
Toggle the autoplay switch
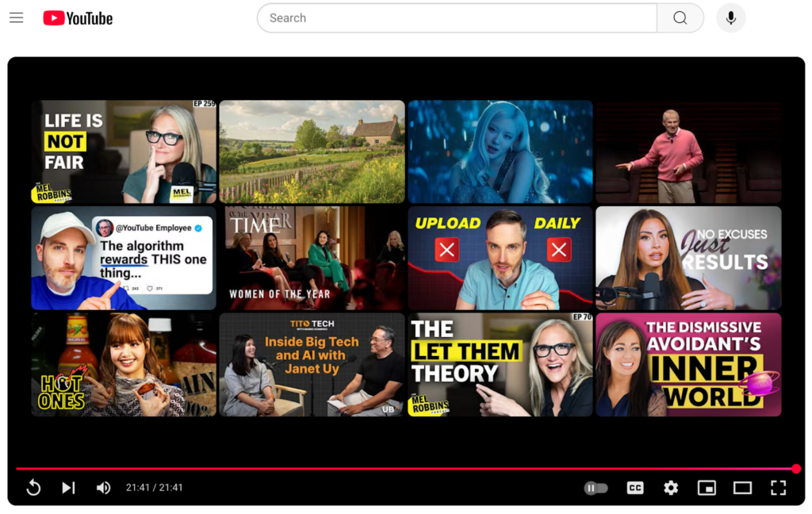tap(596, 488)
